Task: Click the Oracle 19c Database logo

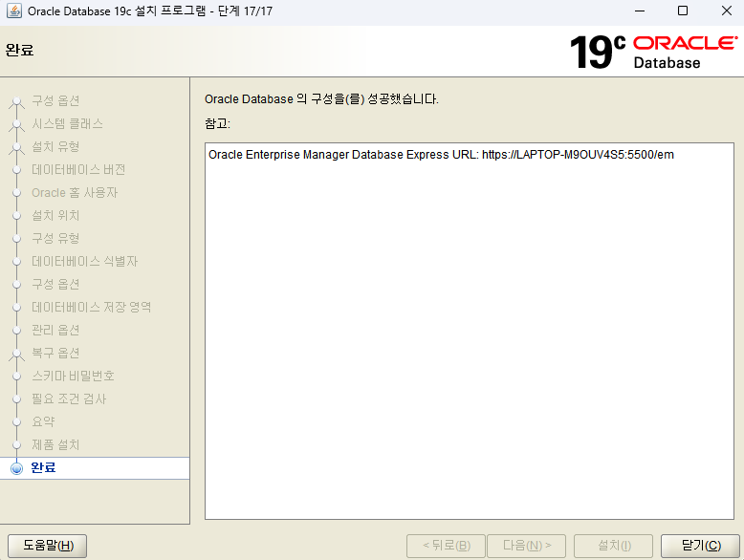Action: tap(653, 52)
